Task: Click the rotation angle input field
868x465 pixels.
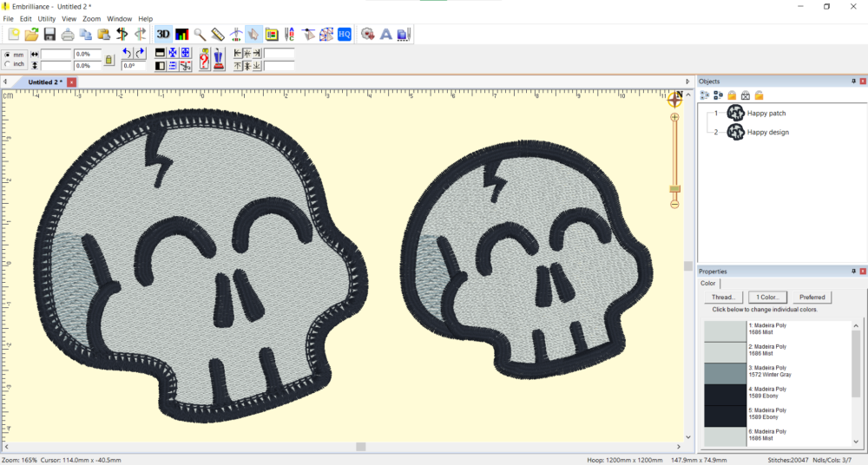Action: pyautogui.click(x=134, y=65)
